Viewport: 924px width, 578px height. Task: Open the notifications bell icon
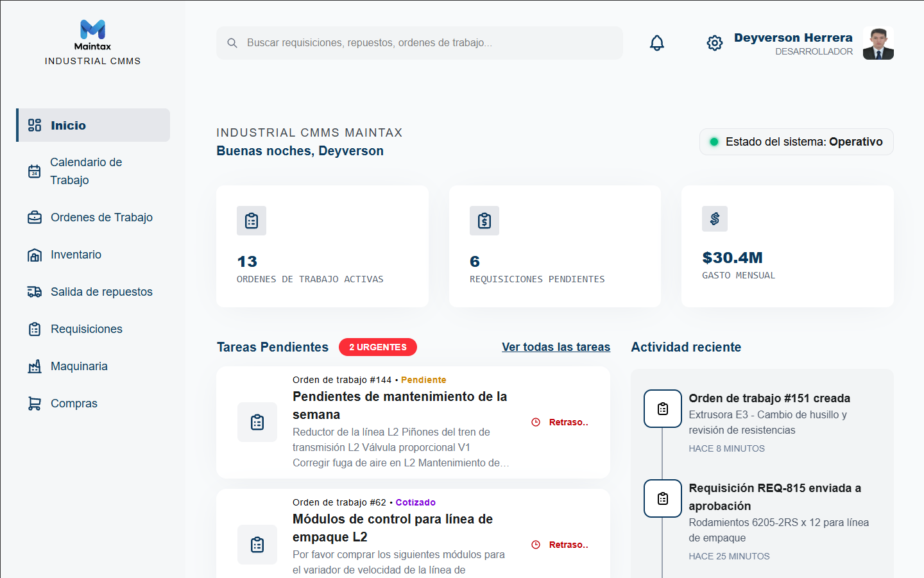[657, 43]
